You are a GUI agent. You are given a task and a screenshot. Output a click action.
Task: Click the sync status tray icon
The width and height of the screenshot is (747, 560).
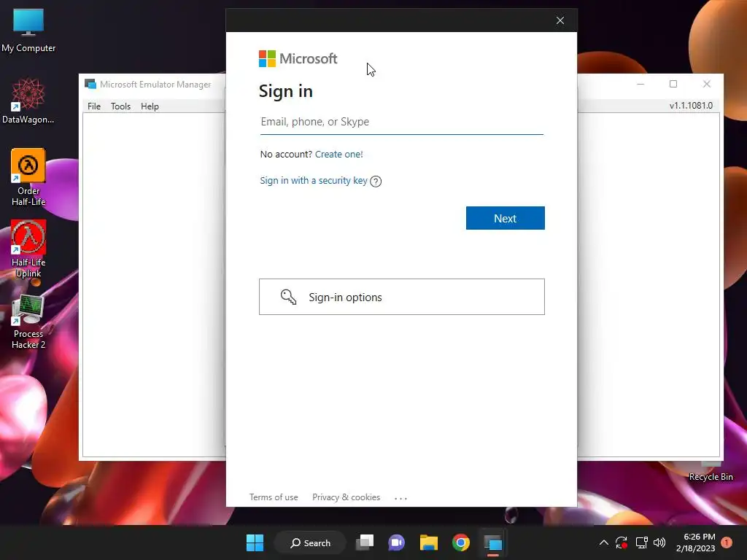[x=622, y=542]
